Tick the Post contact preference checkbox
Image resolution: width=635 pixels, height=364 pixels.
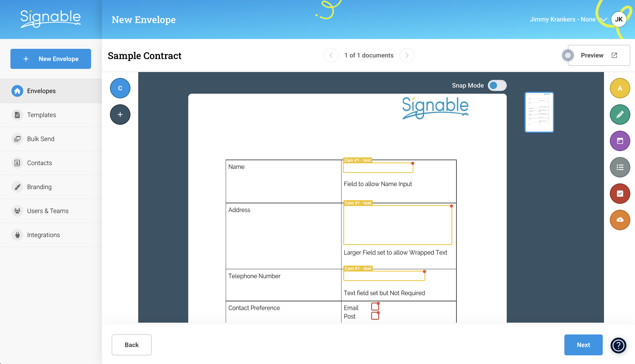tap(375, 316)
